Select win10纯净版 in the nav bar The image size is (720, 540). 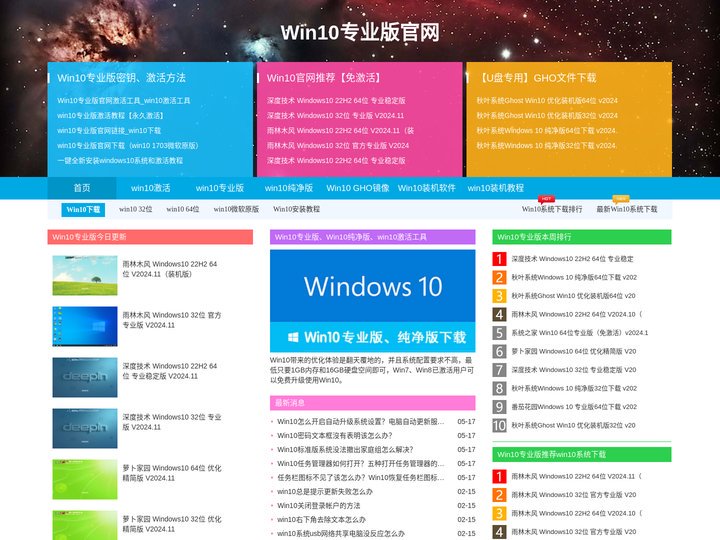[x=288, y=188]
